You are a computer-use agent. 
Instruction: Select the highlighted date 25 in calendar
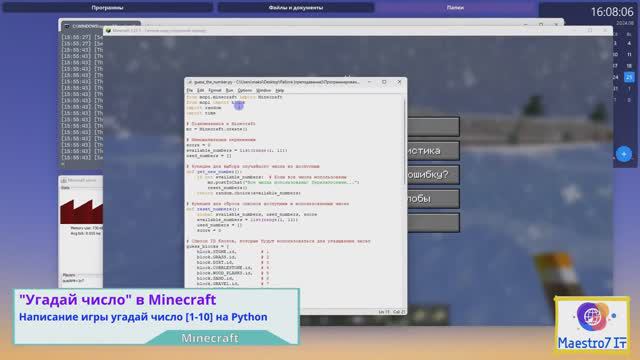point(629,77)
